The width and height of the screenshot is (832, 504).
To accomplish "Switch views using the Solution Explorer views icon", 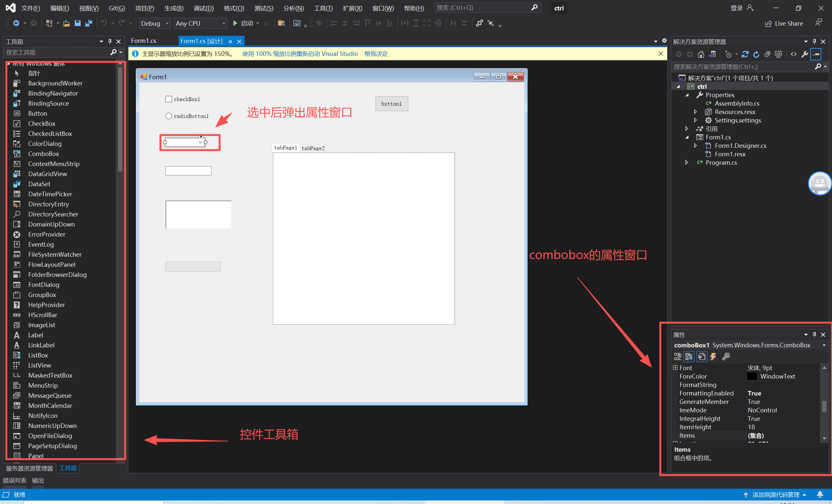I will 712,54.
